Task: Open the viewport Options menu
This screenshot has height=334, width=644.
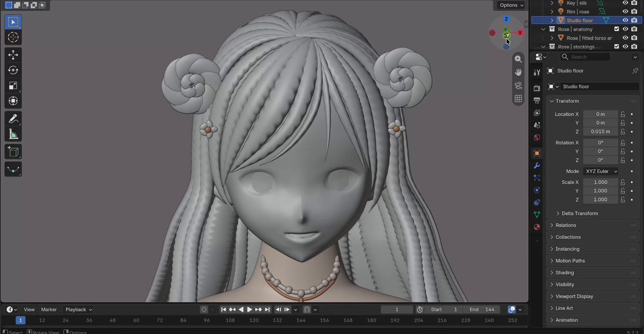Action: click(511, 5)
